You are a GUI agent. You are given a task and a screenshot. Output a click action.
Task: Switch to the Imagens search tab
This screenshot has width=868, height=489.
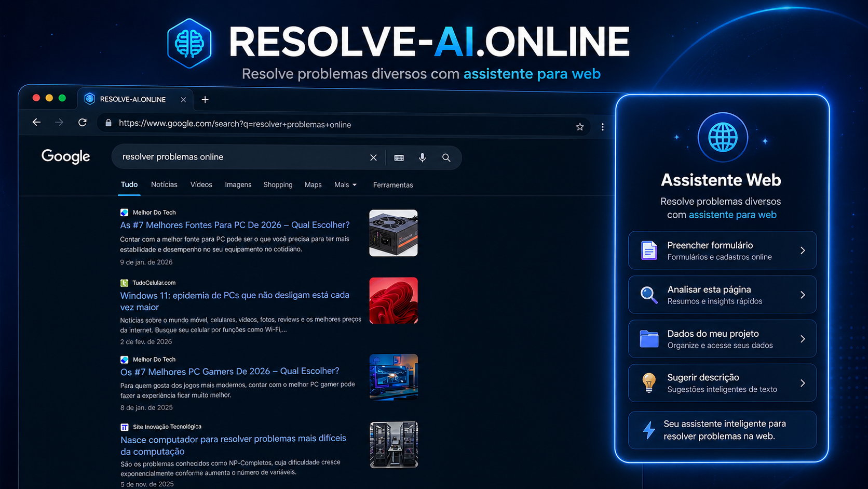238,185
